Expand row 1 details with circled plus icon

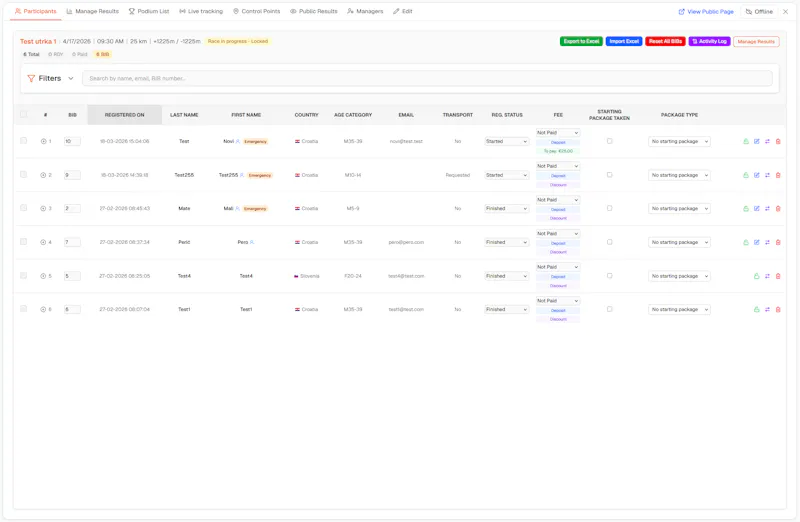(x=43, y=141)
